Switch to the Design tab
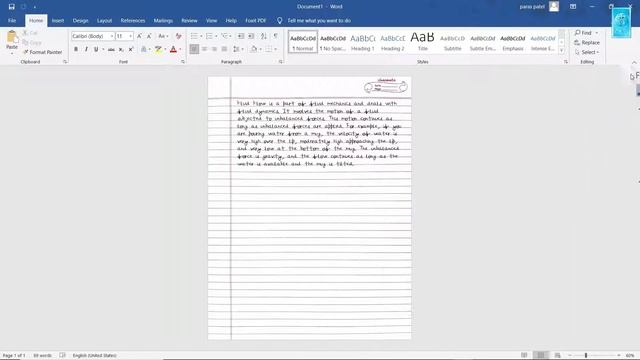Viewport: 640px width, 360px height. click(80, 20)
